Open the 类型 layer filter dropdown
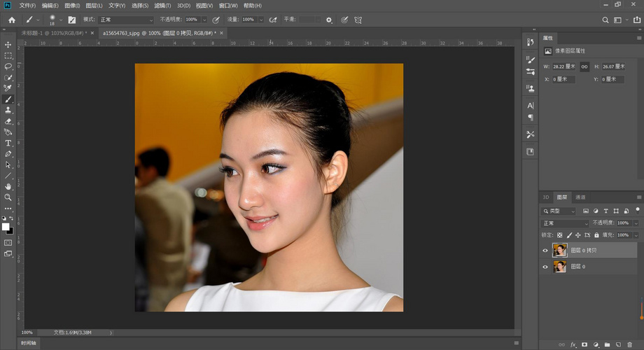This screenshot has width=644, height=350. (559, 211)
